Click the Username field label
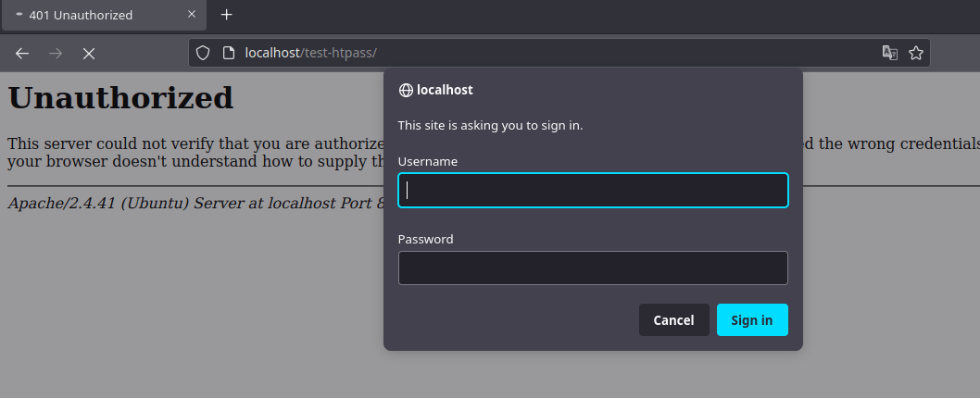Screen dimensions: 980x399 pos(428,161)
